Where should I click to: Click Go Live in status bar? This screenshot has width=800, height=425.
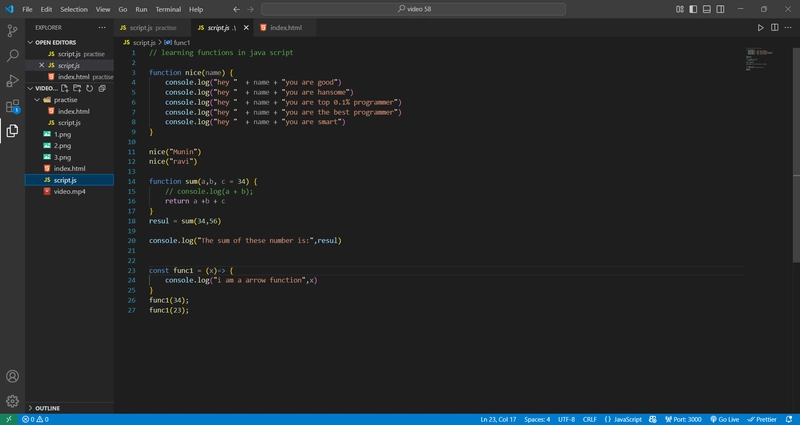[x=724, y=419]
